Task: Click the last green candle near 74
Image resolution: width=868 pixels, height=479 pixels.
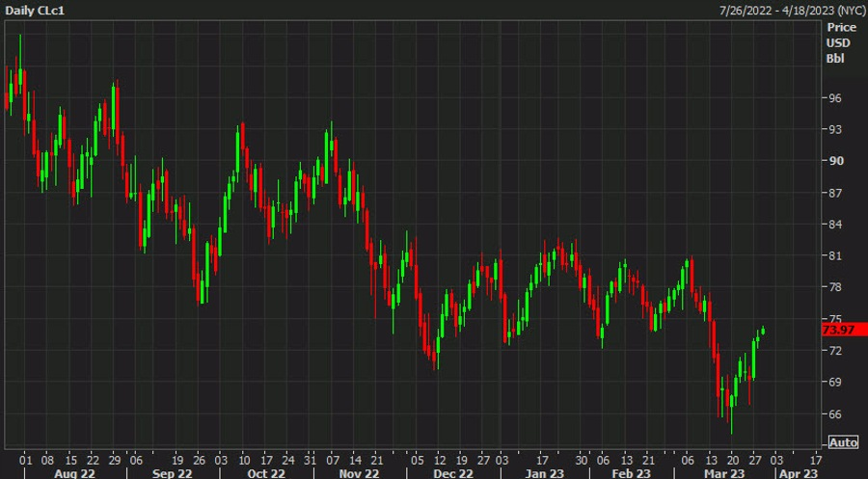Action: 763,331
